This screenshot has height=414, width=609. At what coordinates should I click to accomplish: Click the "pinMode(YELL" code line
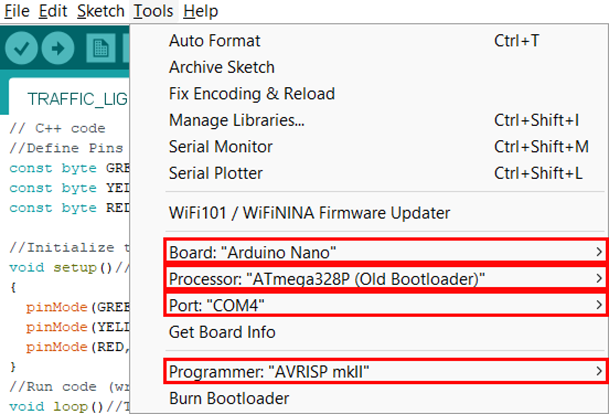coord(78,327)
